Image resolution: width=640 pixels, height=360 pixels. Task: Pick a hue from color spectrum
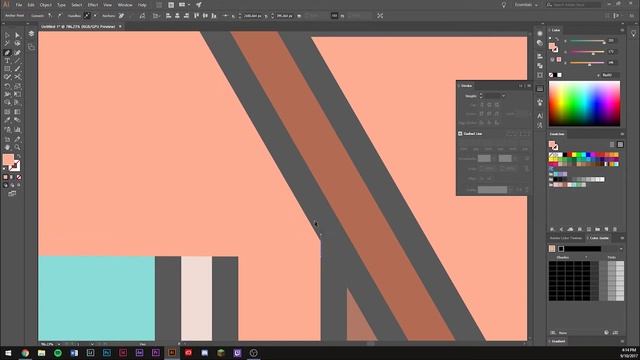584,103
